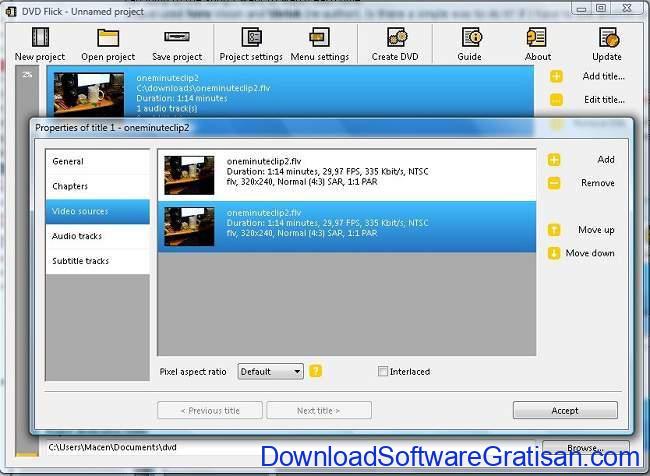Screen dimensions: 650x476
Task: Open Menu settings from the toolbar
Action: (x=320, y=37)
